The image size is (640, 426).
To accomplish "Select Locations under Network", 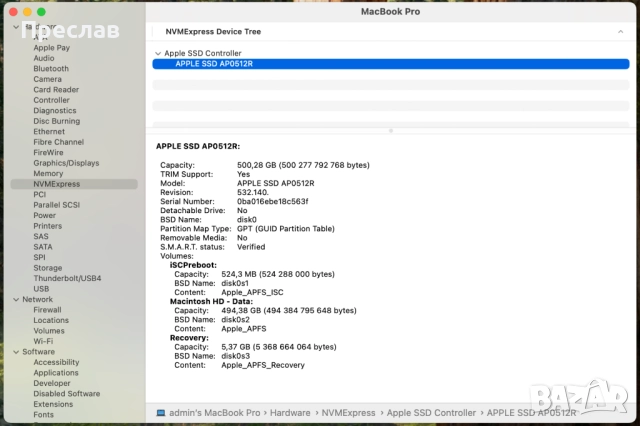I will pyautogui.click(x=51, y=320).
